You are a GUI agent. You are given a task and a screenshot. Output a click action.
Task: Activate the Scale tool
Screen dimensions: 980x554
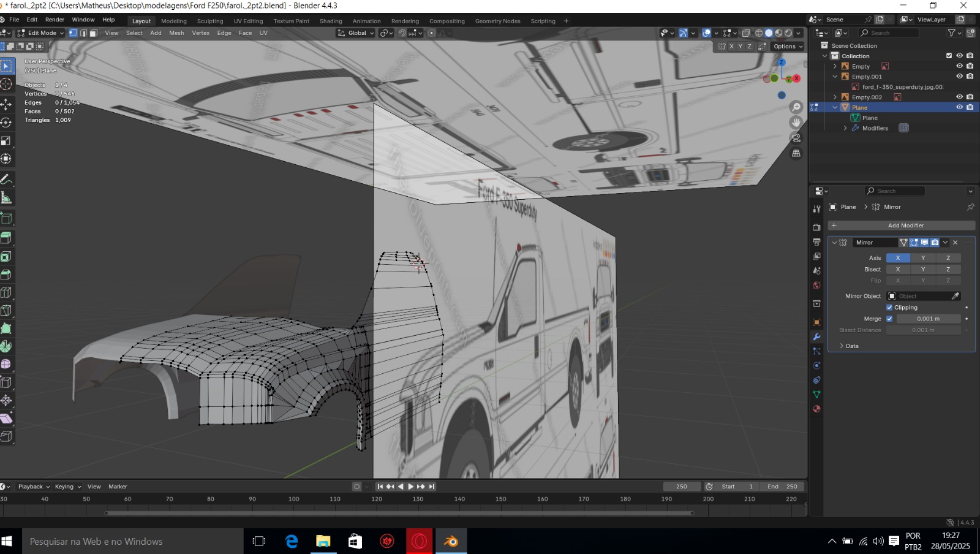(x=6, y=141)
